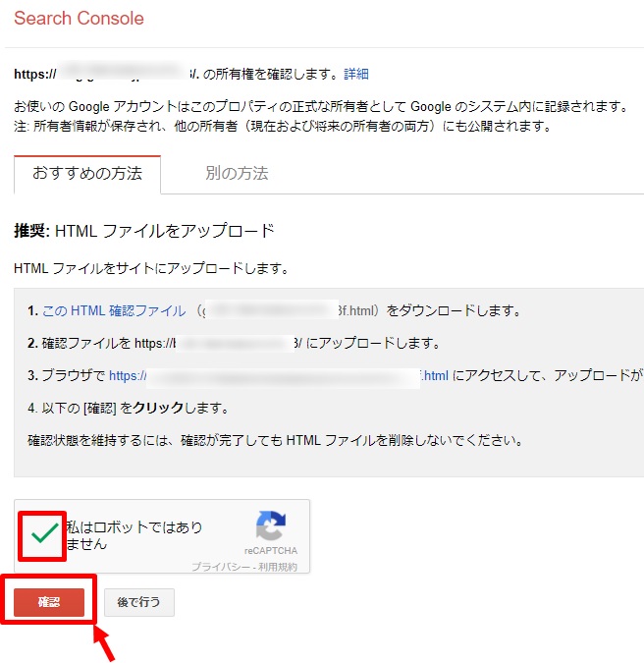Download via この HTML 確認ファイル link

[x=114, y=310]
